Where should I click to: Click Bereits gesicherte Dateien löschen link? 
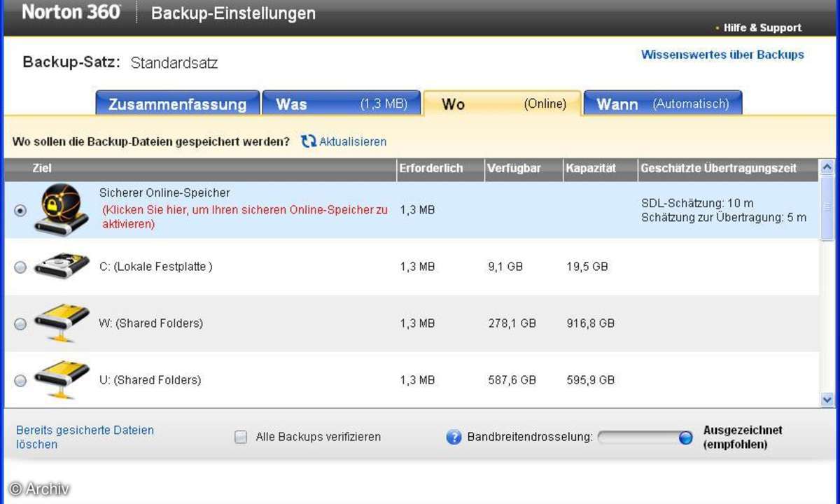click(85, 437)
